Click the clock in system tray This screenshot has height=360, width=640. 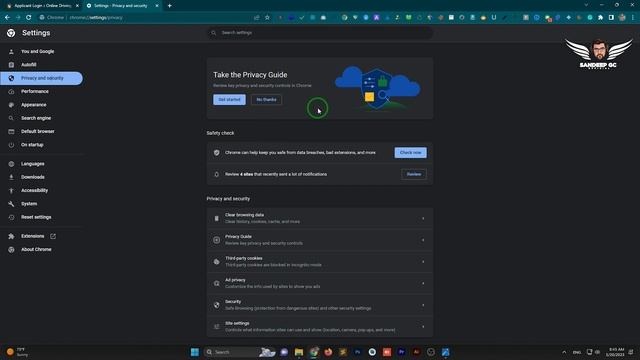tap(615, 352)
